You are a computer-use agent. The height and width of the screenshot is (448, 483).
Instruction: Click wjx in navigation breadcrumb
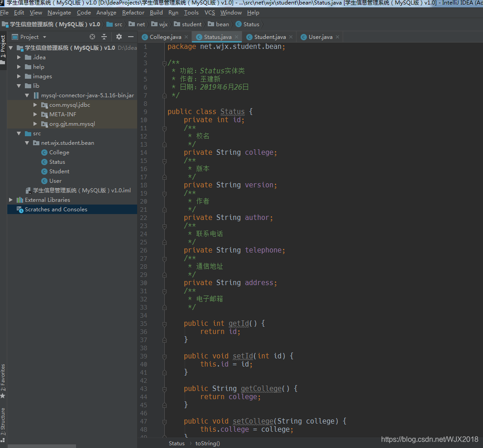159,24
